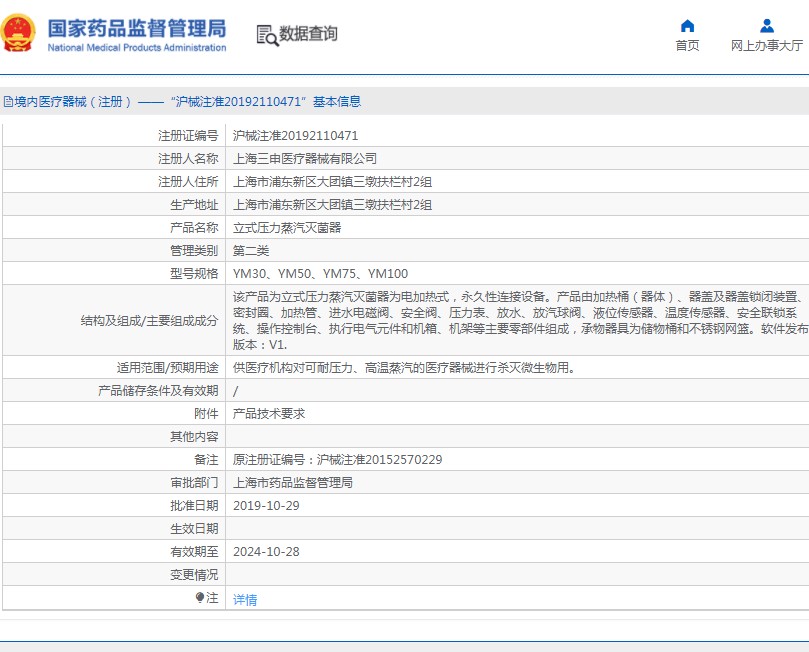This screenshot has width=809, height=652.
Task: Click the 结构及组成 description paragraph
Action: coord(520,320)
